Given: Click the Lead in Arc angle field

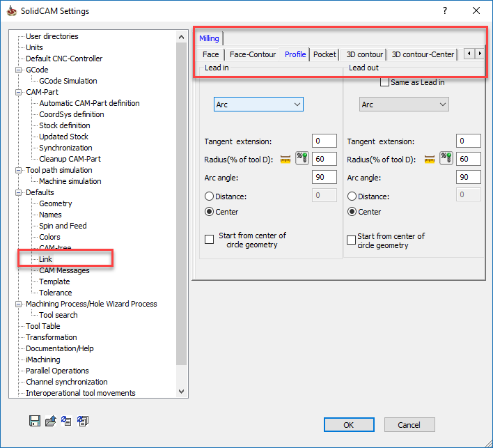Looking at the screenshot, I should [324, 177].
